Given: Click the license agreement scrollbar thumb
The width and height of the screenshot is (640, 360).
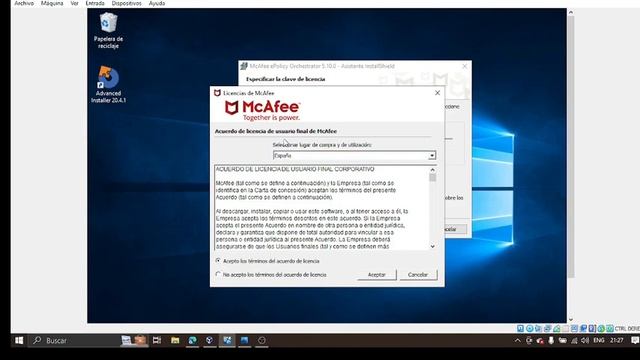Looking at the screenshot, I should (432, 178).
